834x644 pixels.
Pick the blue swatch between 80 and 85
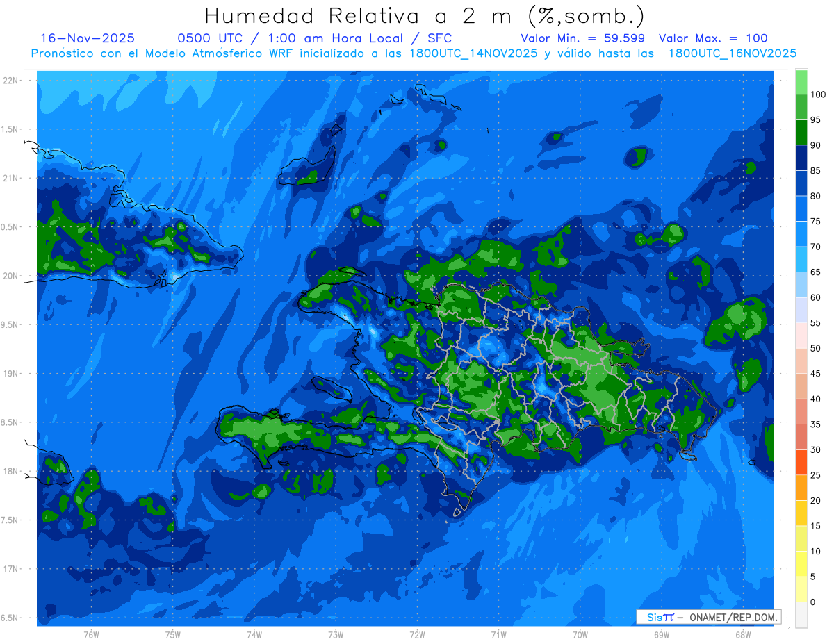click(801, 183)
